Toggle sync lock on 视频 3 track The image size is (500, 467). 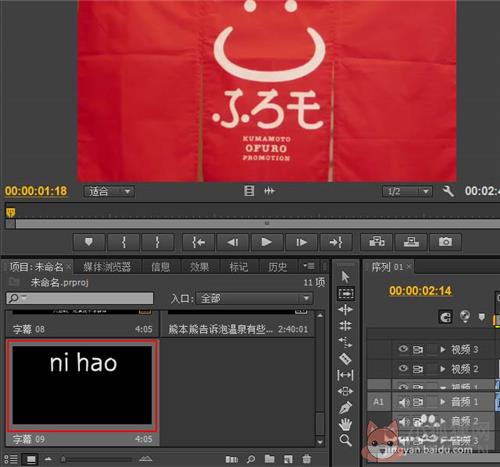(418, 349)
